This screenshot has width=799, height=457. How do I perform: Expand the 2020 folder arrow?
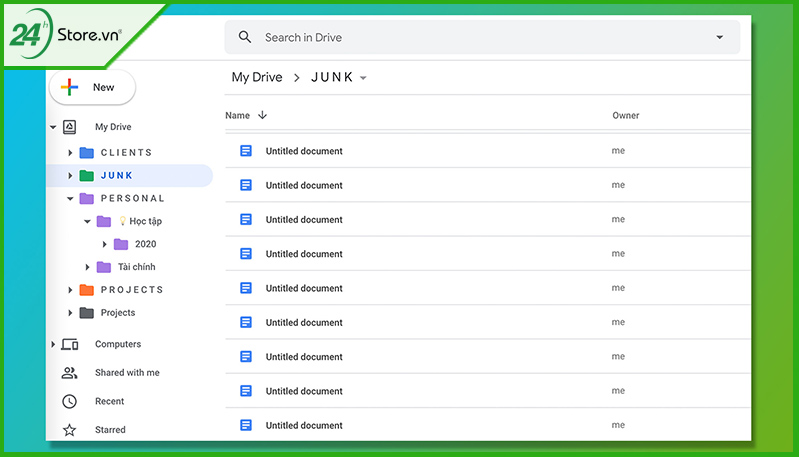[x=104, y=244]
